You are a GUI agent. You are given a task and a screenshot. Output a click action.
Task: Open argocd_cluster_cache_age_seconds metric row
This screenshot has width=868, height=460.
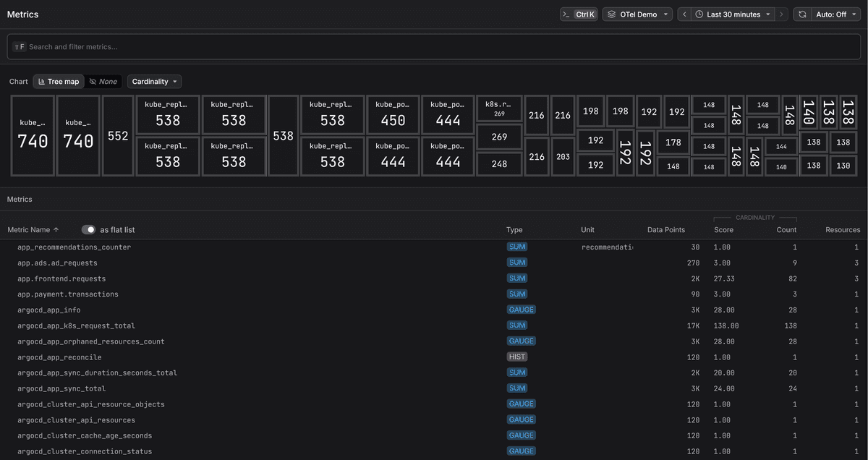pos(434,436)
